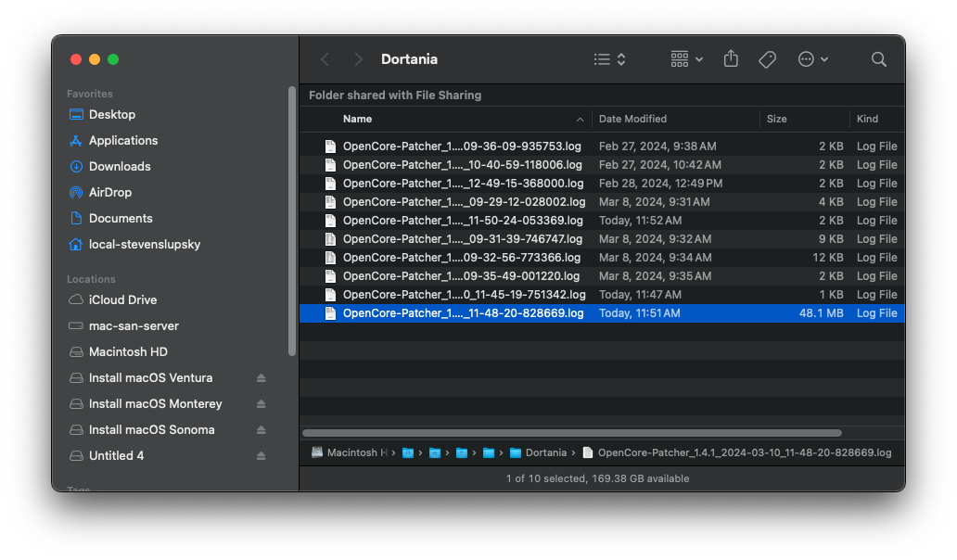Select log file ending 11-45-19-751342.log

[x=602, y=295]
